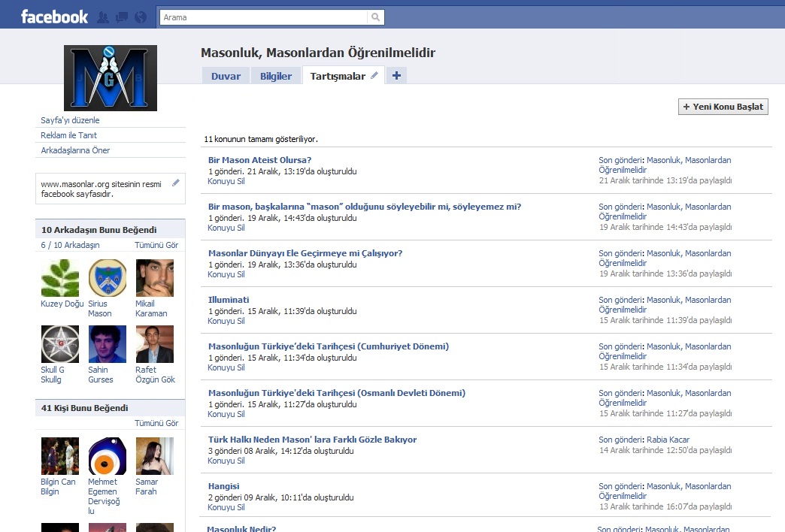Image resolution: width=785 pixels, height=532 pixels.
Task: Click Konuyu Sil under Osmanlı Devleti Dönemi topic
Action: click(x=226, y=414)
